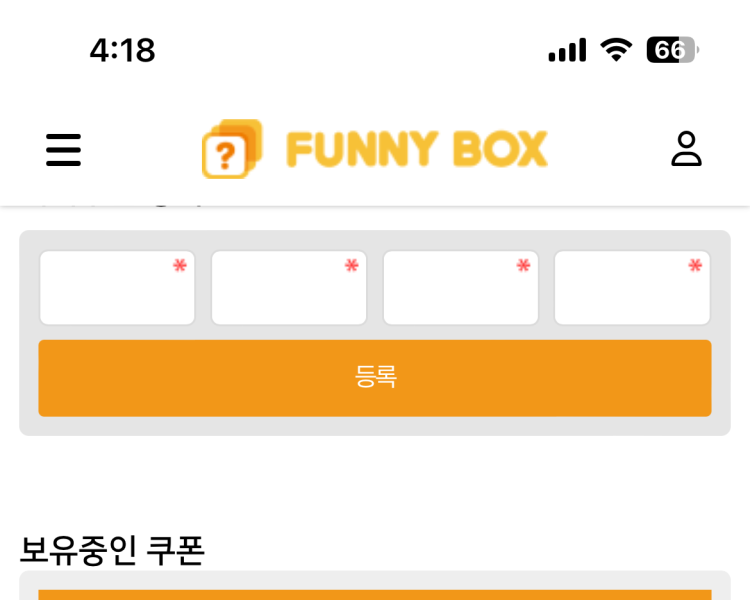750x600 pixels.
Task: Tap the Wi-Fi status icon
Action: (616, 49)
